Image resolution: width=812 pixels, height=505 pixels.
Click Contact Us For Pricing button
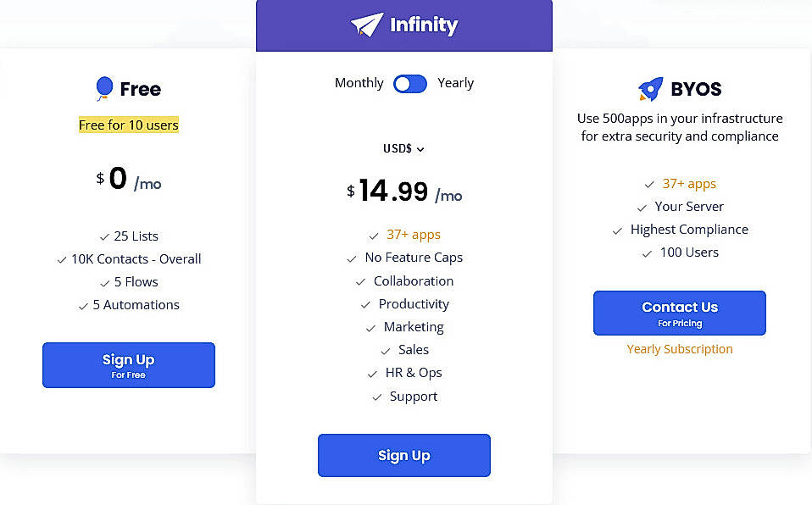click(x=679, y=314)
